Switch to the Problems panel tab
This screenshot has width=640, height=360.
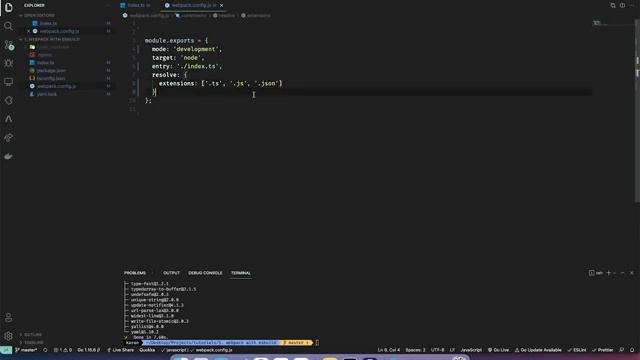coord(135,273)
